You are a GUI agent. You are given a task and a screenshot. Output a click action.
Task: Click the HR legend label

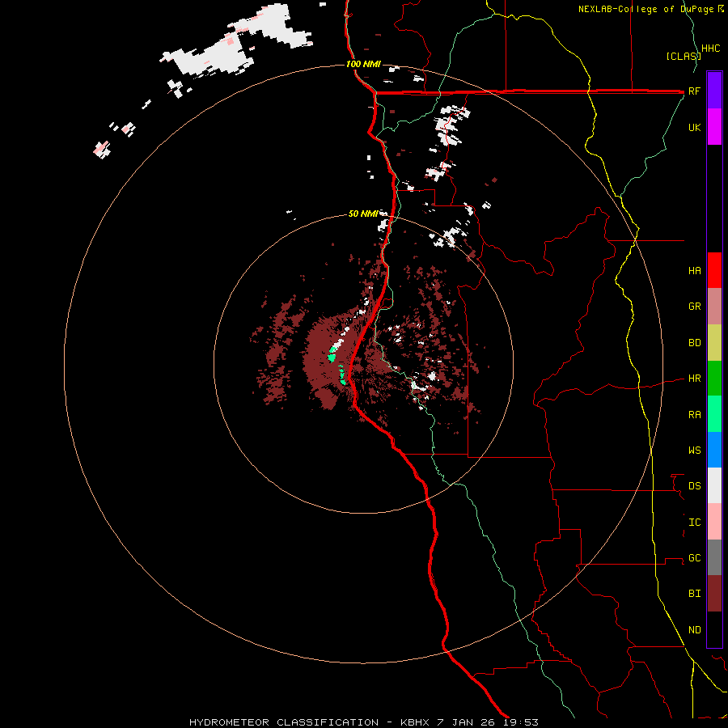coord(694,379)
